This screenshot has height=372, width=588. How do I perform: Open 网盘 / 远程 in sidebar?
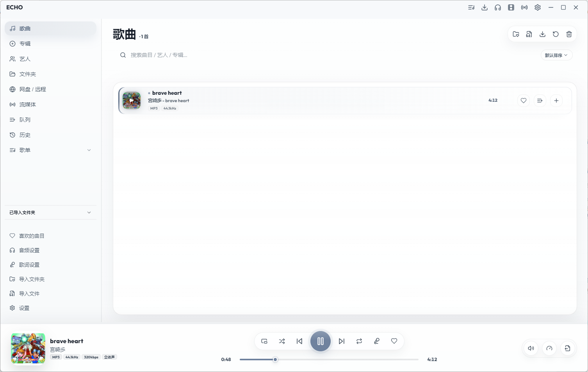pyautogui.click(x=51, y=89)
